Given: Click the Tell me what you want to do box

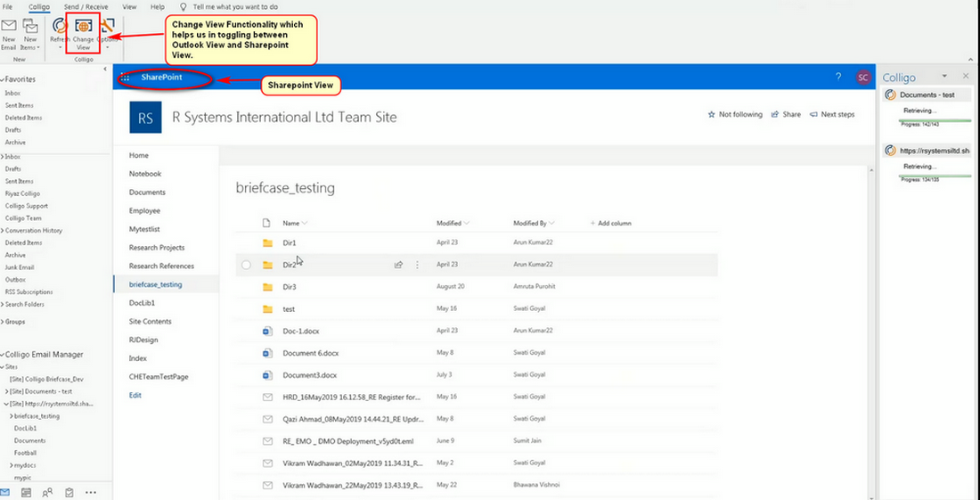Looking at the screenshot, I should [x=235, y=6].
